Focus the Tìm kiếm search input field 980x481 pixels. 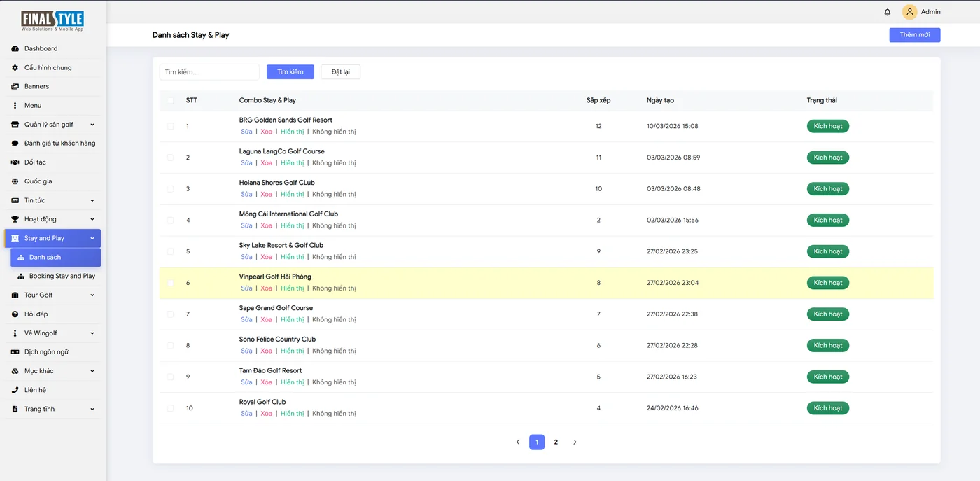[209, 72]
